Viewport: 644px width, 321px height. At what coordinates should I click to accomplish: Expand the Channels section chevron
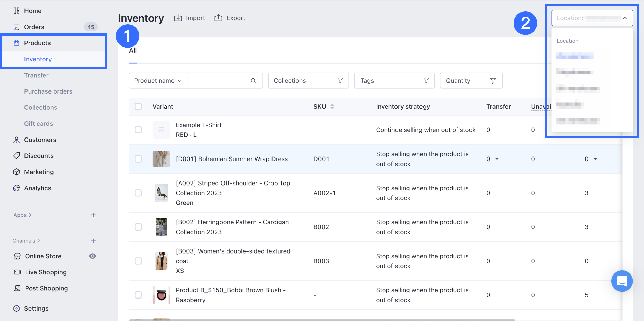[39, 241]
